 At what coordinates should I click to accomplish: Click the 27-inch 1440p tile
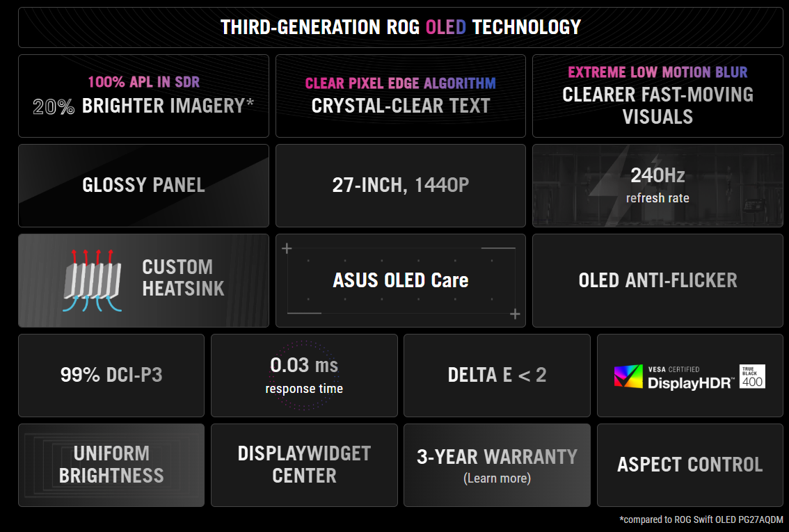click(x=400, y=185)
